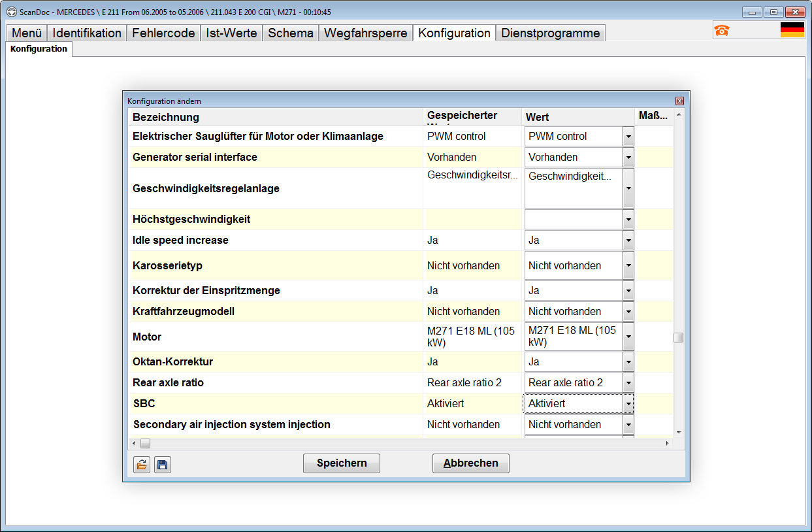Go to the Wegfahrsperre tab
The image size is (812, 532).
[x=365, y=33]
